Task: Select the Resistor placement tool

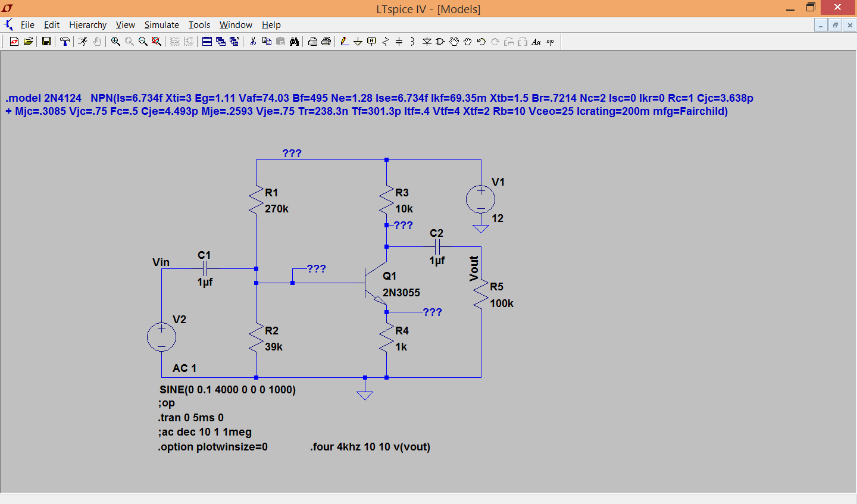Action: 386,42
